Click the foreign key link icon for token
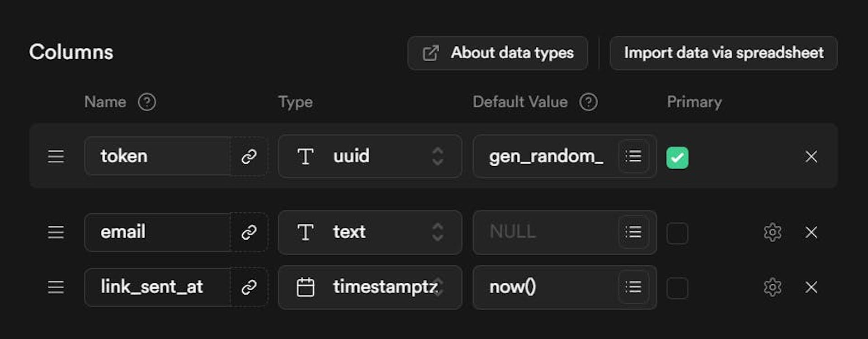This screenshot has height=339, width=868. (x=249, y=157)
